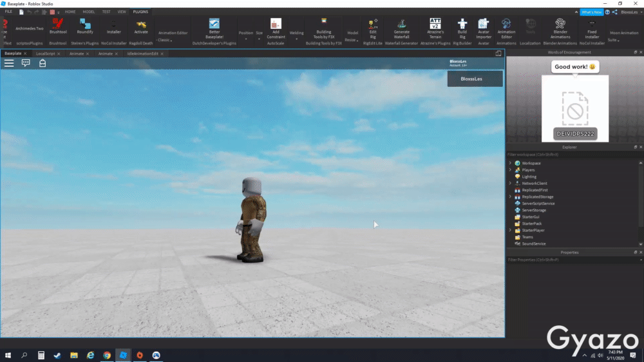Open the Build Rig tool
This screenshot has width=644, height=362.
click(462, 29)
